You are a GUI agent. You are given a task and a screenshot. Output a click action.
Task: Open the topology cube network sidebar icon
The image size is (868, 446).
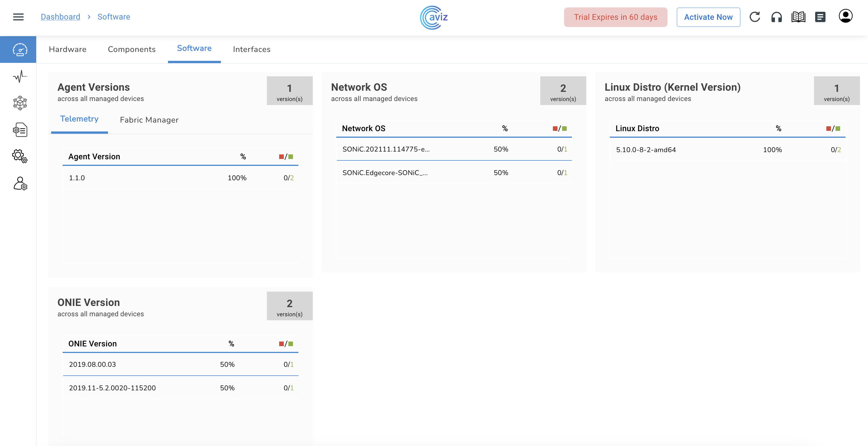point(20,103)
